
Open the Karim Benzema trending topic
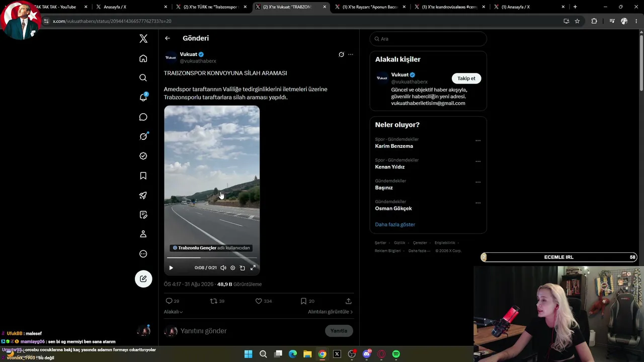(x=394, y=146)
